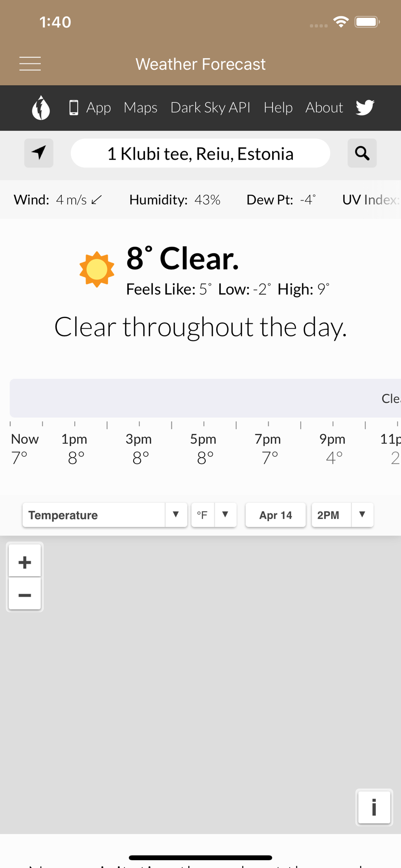Open the About link
Viewport: 401px width, 868px height.
(324, 108)
